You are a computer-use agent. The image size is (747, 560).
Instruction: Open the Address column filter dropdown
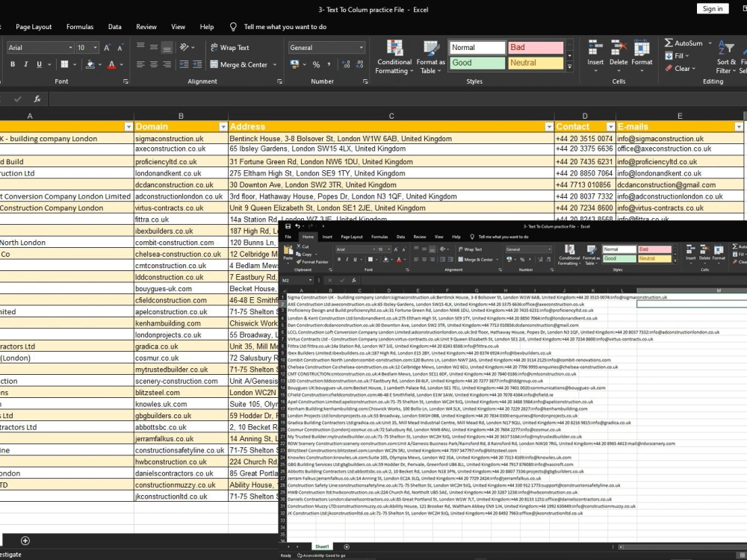pos(549,127)
